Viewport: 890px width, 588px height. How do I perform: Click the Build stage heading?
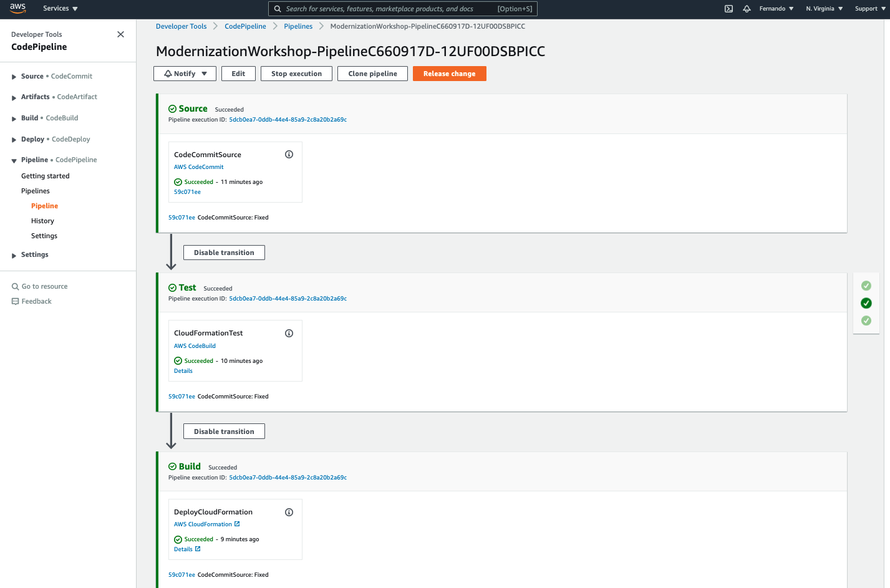point(190,466)
